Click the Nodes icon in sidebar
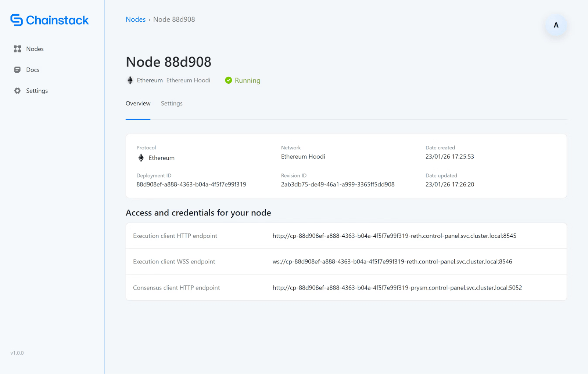Screen dimensions: 588x374 click(17, 49)
